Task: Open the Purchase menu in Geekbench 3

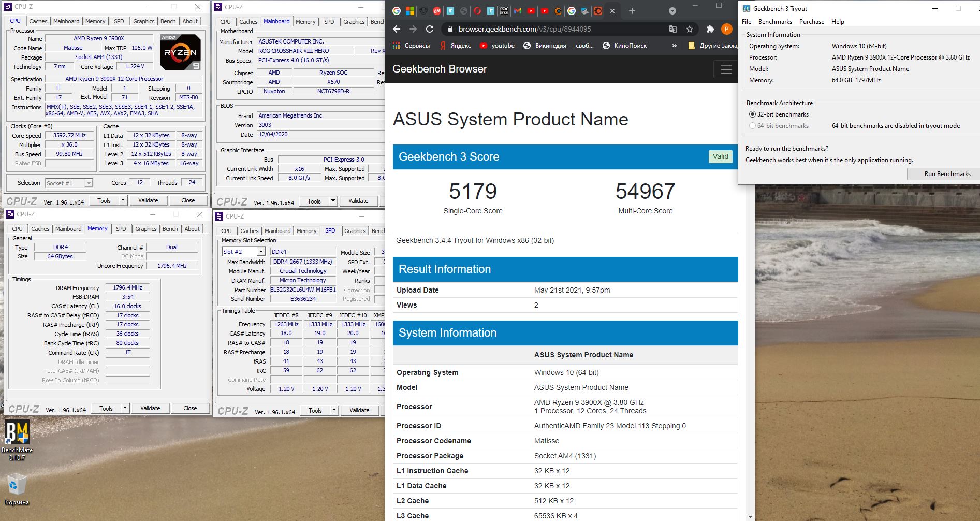Action: (812, 22)
